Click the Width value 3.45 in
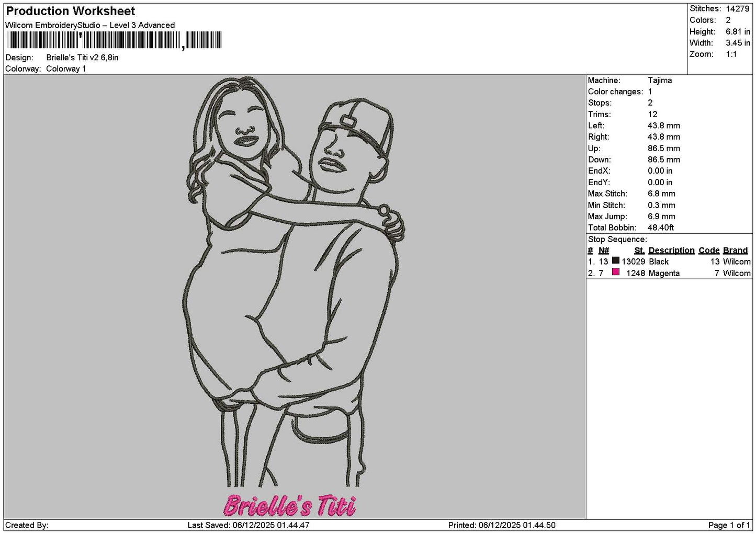The height and width of the screenshot is (534, 756). click(x=738, y=43)
